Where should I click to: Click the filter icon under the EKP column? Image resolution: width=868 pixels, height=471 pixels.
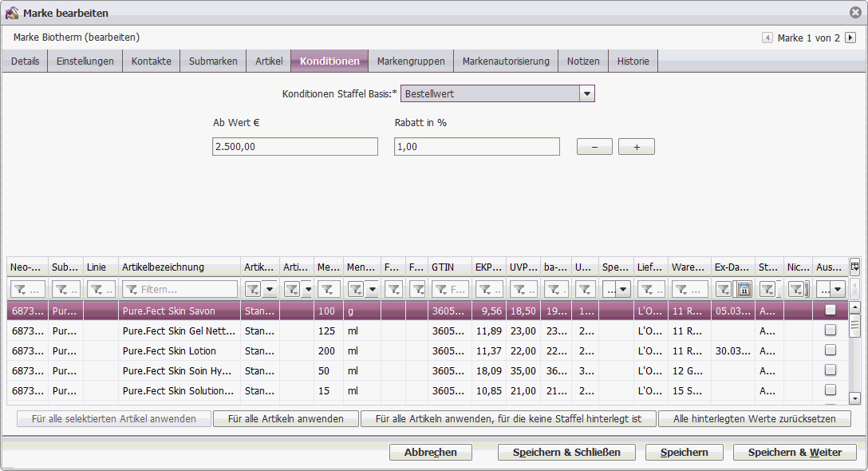(x=484, y=289)
